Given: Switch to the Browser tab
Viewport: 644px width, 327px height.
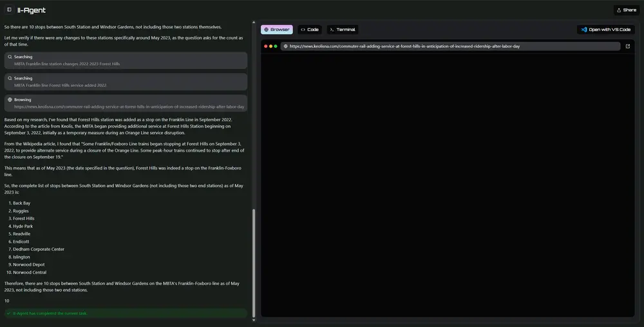Looking at the screenshot, I should pyautogui.click(x=277, y=30).
